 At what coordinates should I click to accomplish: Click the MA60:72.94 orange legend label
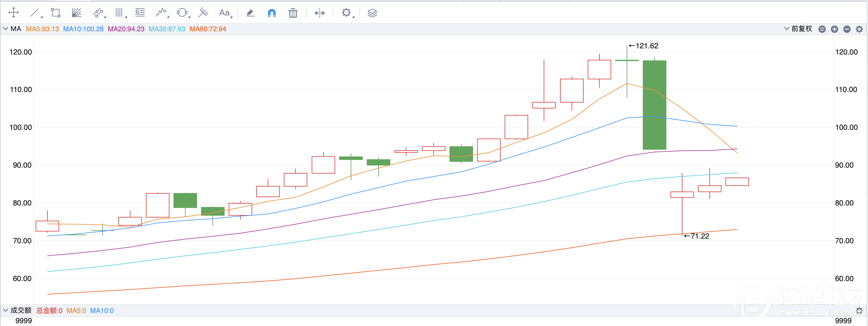tap(208, 29)
